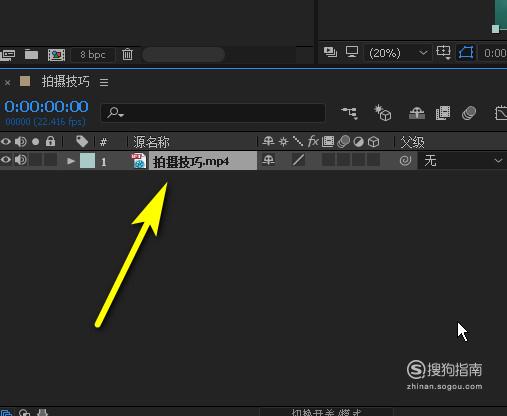
Task: Click the 3D layer cube column header
Action: [374, 142]
